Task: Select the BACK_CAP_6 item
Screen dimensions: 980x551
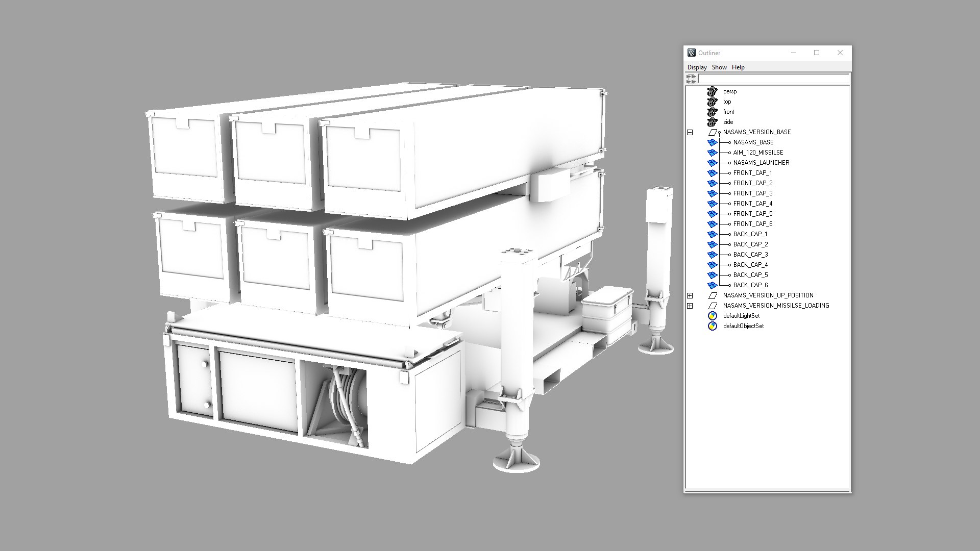Action: pos(750,285)
